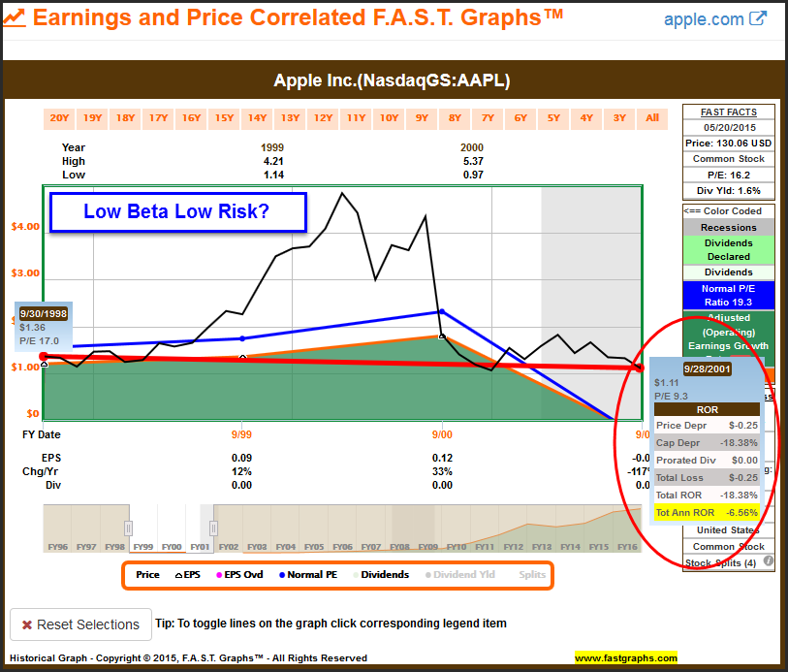Enable the Dividend Yld legend item
This screenshot has height=672, width=788.
coord(459,575)
